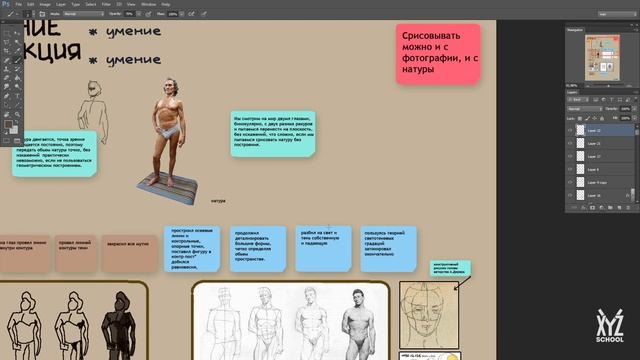The width and height of the screenshot is (640, 360).
Task: Select the Crop tool
Action: click(x=7, y=51)
